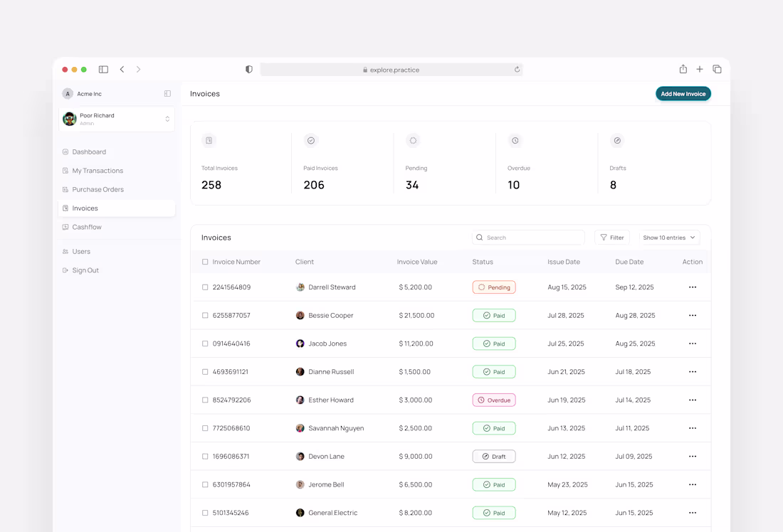Click the Pending status badge

[494, 287]
